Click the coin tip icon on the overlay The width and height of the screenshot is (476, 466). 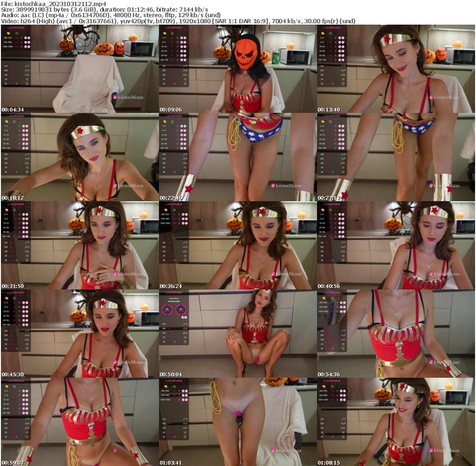pyautogui.click(x=8, y=33)
